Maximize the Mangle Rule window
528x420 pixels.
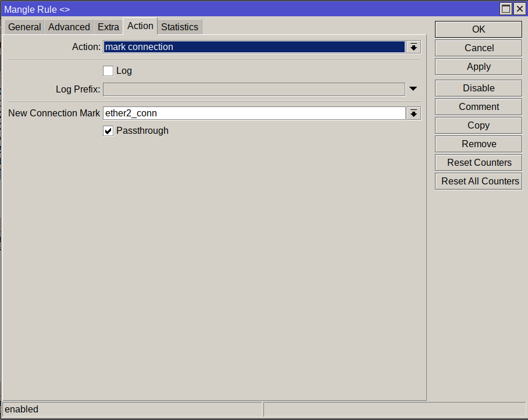pyautogui.click(x=506, y=9)
